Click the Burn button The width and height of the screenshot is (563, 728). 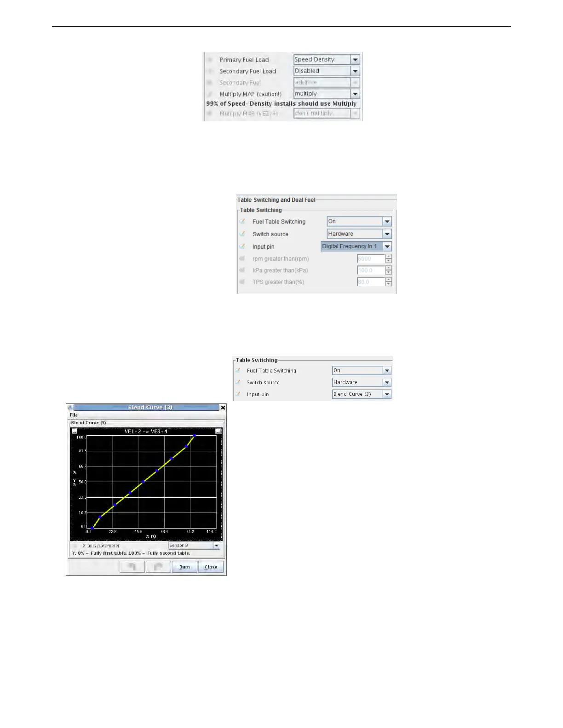(184, 567)
